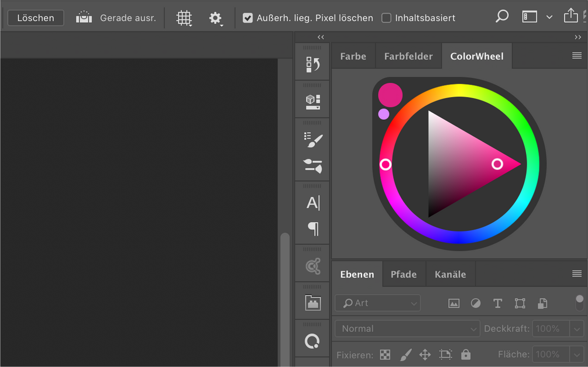Switch to the Pfade tab
Image resolution: width=588 pixels, height=367 pixels.
tap(404, 274)
